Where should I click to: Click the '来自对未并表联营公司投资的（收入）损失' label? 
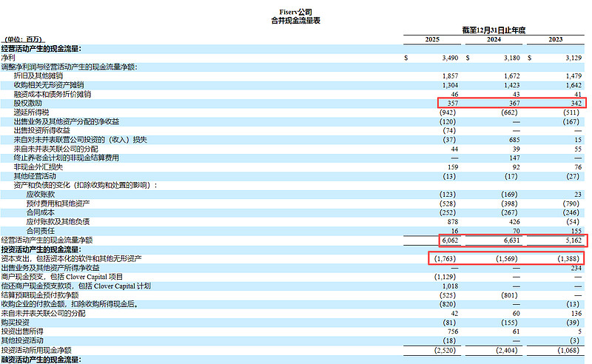(x=81, y=140)
